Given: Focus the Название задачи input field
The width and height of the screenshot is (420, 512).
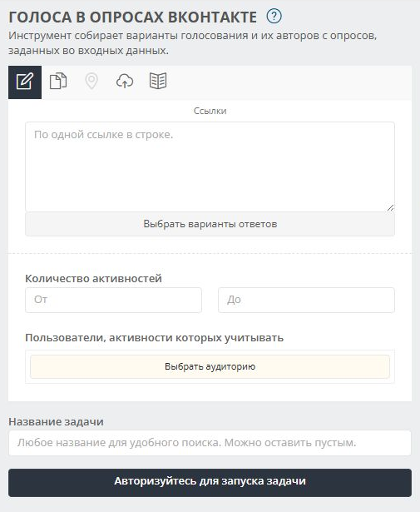Looking at the screenshot, I should (210, 443).
